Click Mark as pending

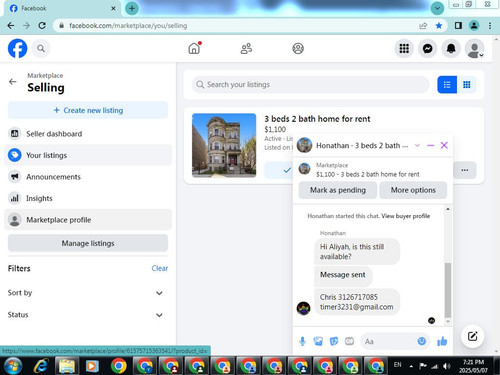coord(338,190)
